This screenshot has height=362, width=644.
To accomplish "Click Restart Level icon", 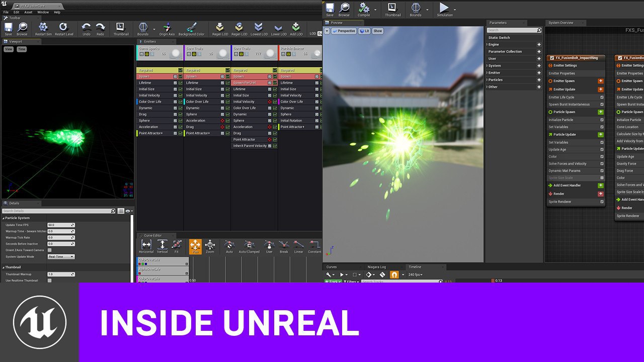I will coord(63,29).
